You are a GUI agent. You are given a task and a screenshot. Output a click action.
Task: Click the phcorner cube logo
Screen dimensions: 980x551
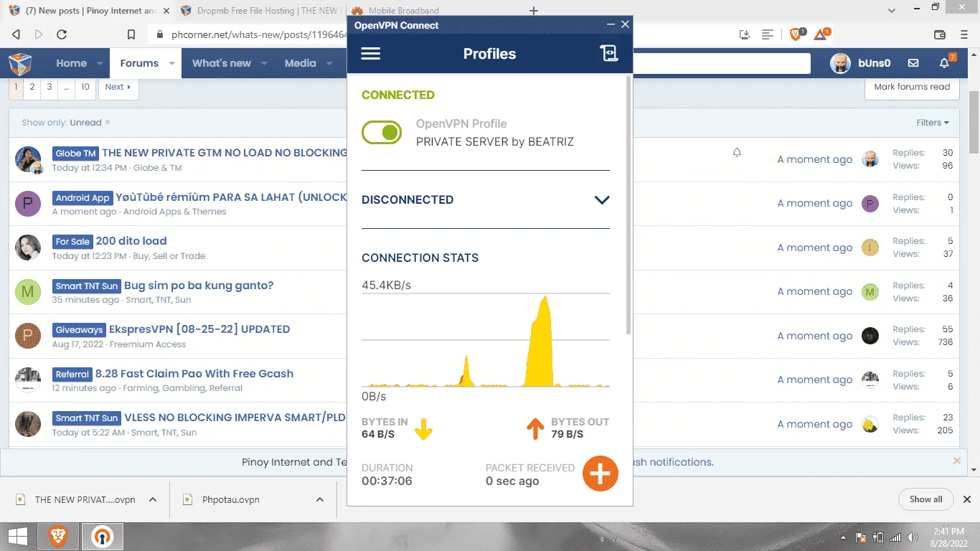tap(20, 63)
